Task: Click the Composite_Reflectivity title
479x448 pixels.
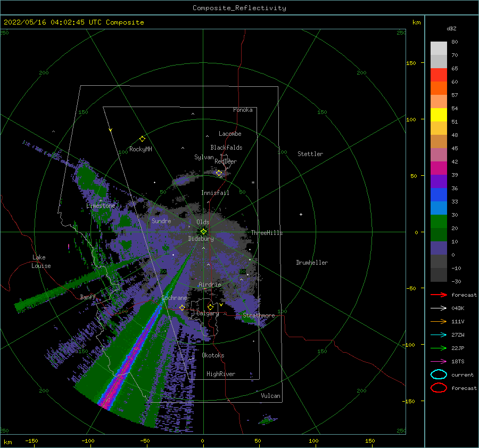Action: click(x=240, y=8)
